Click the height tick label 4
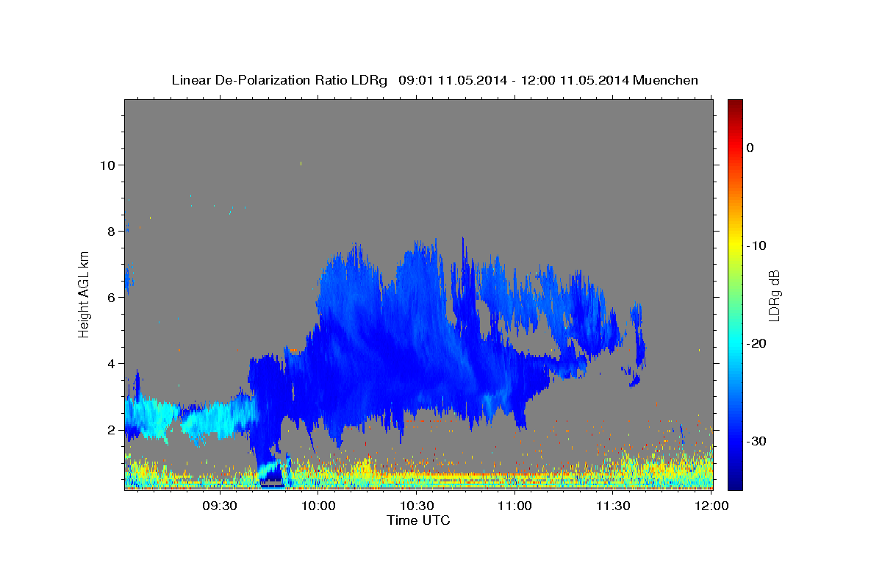Screen dimensions: 882x588 pyautogui.click(x=110, y=363)
